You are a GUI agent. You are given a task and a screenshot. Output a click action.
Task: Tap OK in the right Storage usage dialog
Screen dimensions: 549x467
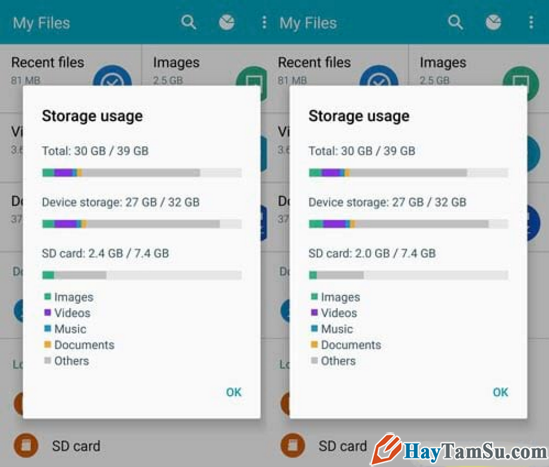(500, 392)
